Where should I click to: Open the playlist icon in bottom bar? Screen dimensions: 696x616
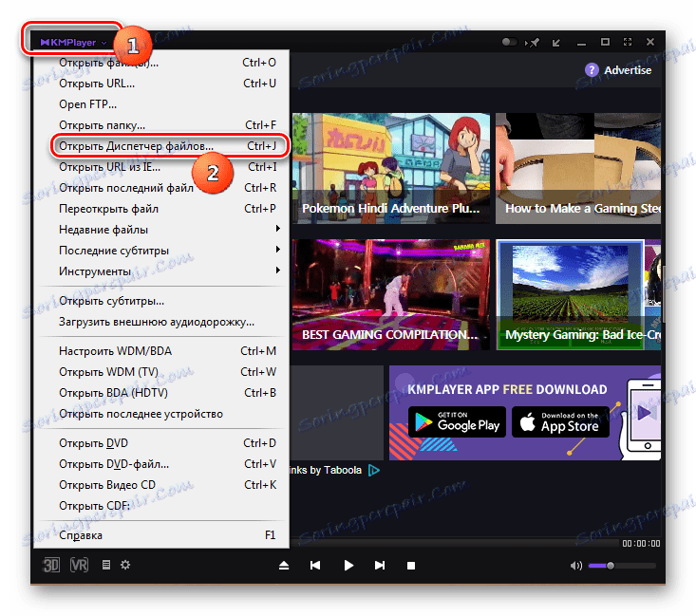(106, 565)
